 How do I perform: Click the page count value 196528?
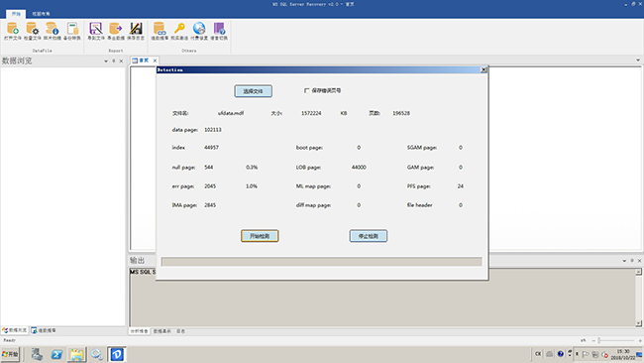tap(401, 113)
